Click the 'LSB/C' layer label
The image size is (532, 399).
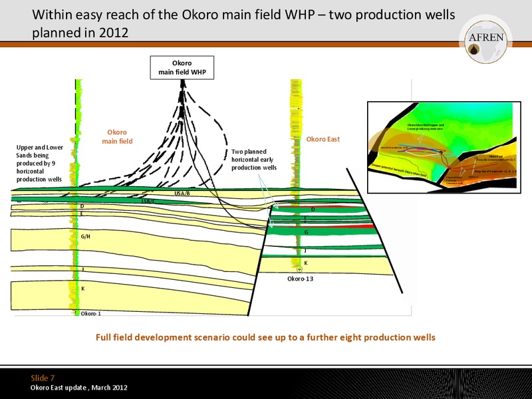(x=148, y=201)
